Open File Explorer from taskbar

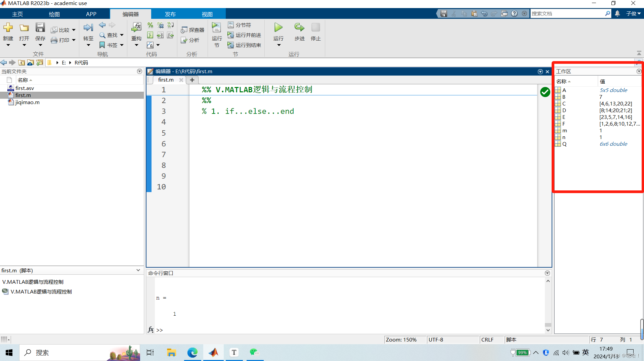coord(171,352)
